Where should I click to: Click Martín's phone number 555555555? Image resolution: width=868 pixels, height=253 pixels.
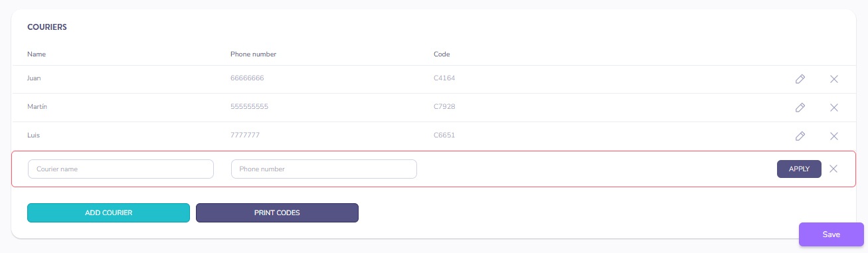click(x=249, y=107)
